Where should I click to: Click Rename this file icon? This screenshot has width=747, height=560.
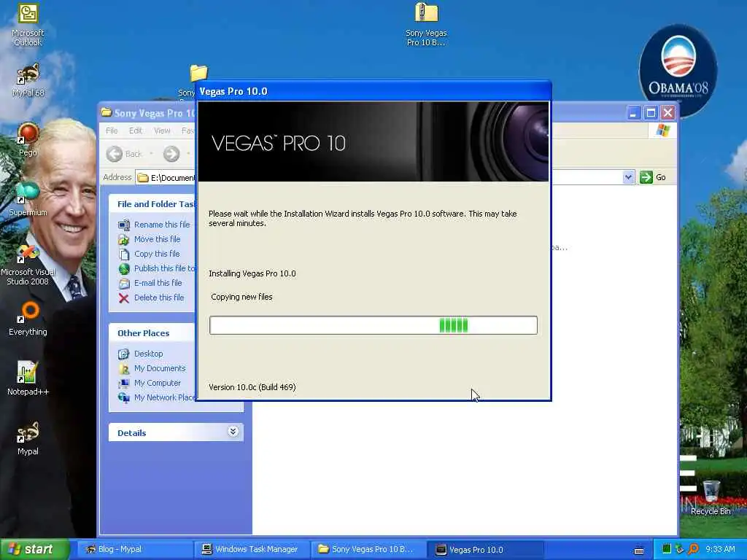click(124, 225)
